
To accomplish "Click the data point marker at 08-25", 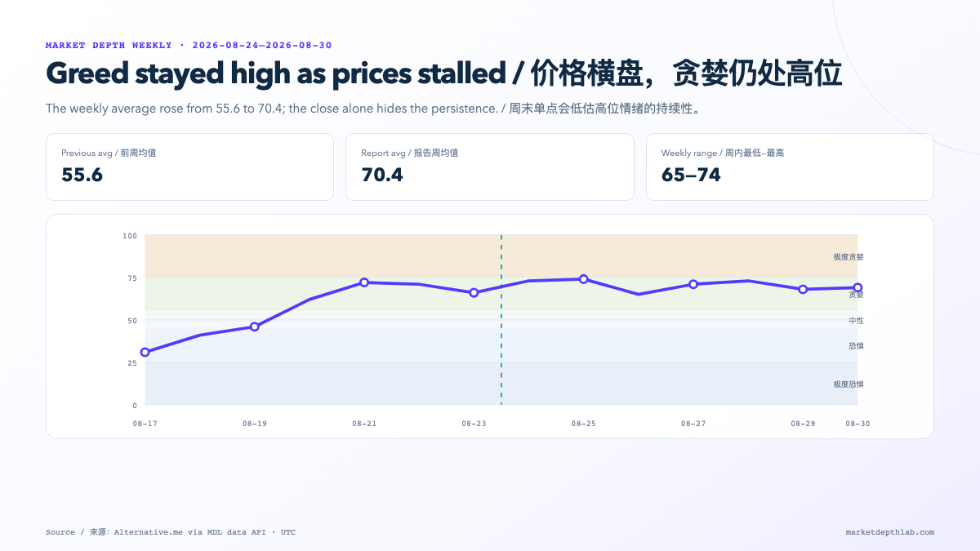I will click(x=583, y=279).
